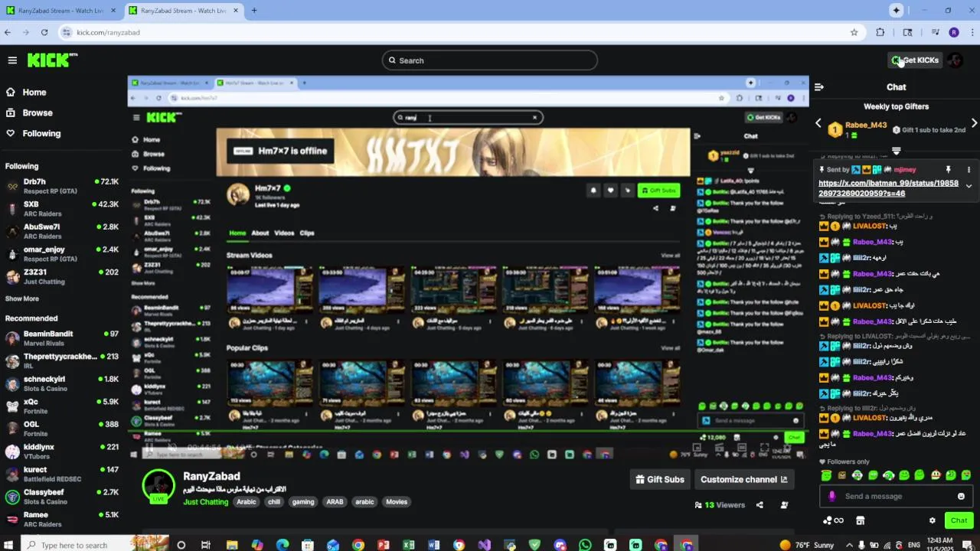Open kiddlynx recommended channel
980x551 pixels.
pos(61,451)
